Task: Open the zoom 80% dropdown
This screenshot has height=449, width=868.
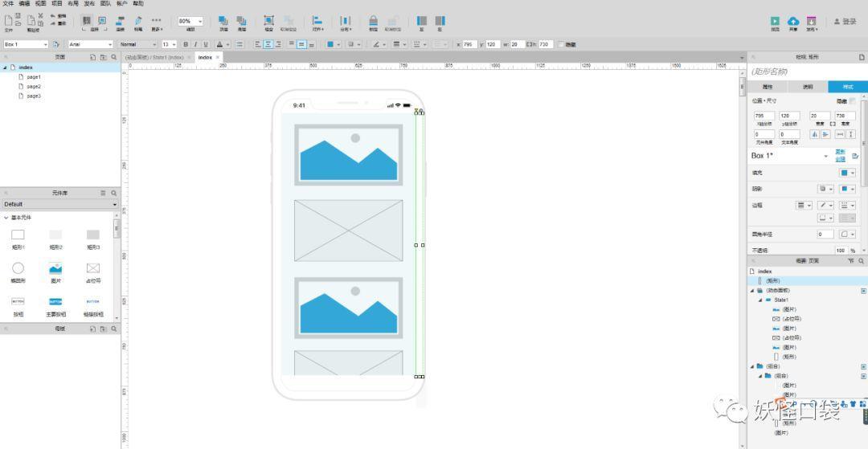Action: [x=190, y=21]
